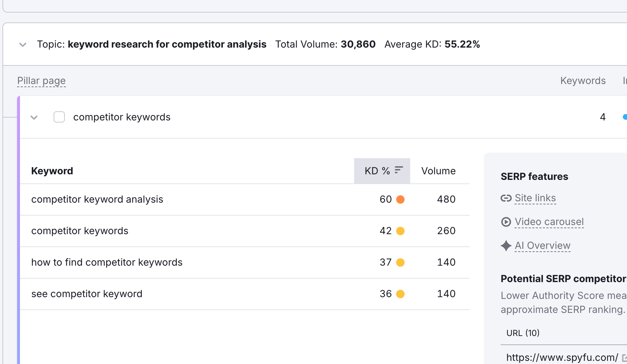
Task: Click the Volume column header
Action: click(438, 170)
